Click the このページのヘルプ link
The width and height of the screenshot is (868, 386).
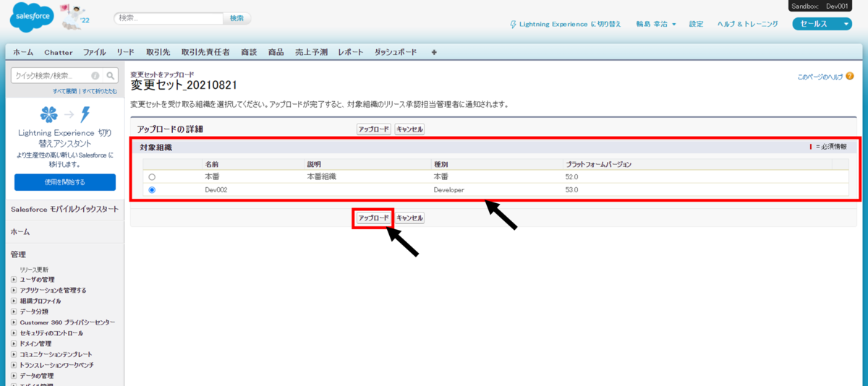pos(820,76)
